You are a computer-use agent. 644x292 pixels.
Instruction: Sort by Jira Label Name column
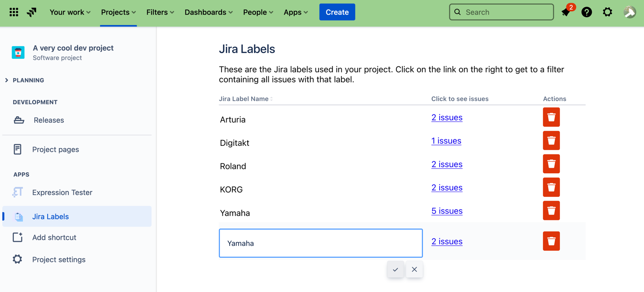pyautogui.click(x=246, y=99)
